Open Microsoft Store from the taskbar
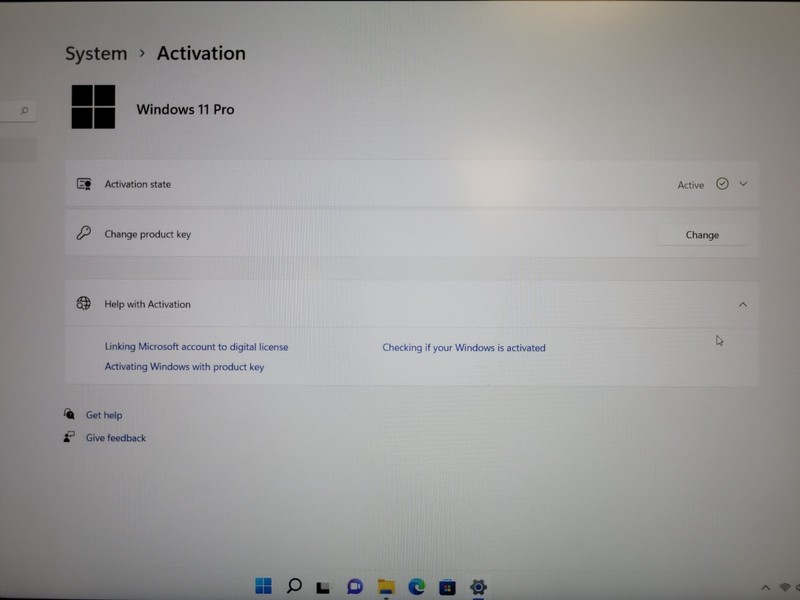This screenshot has height=600, width=800. tap(447, 587)
